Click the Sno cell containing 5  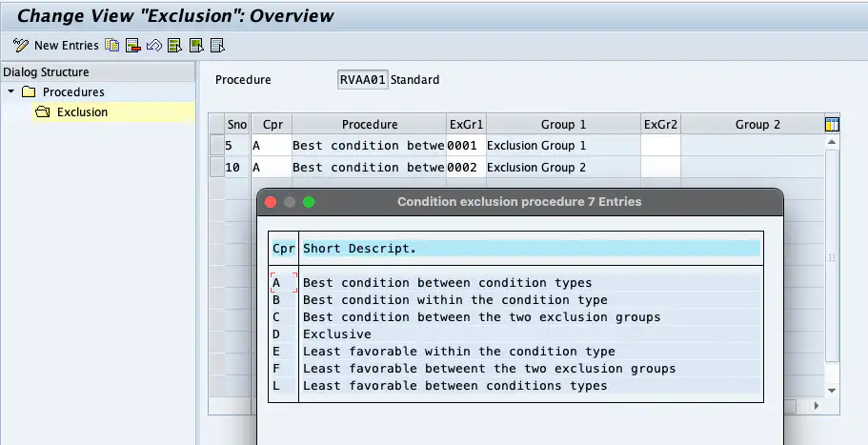click(x=237, y=146)
